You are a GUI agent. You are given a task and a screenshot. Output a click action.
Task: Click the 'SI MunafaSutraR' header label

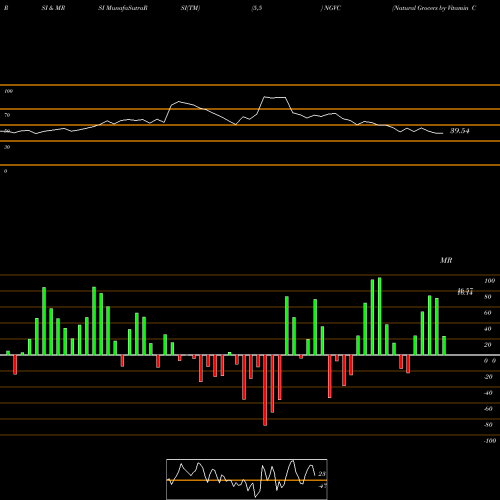[123, 8]
